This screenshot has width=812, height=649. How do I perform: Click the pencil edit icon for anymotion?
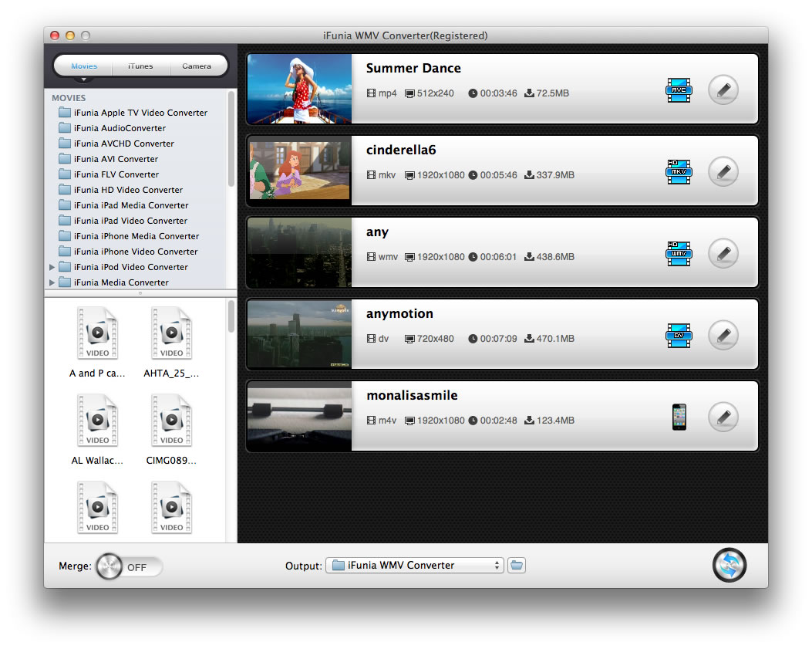(723, 336)
